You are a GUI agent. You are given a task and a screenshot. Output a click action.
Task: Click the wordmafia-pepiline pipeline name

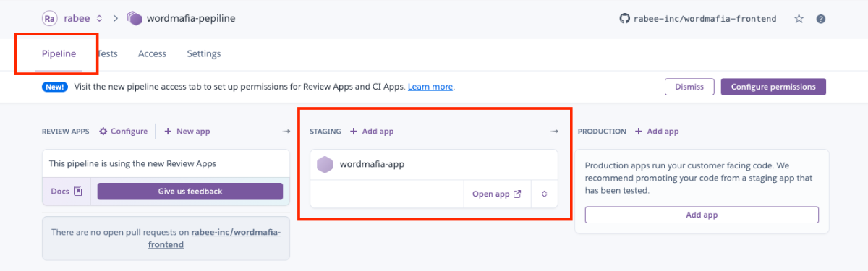pos(191,18)
